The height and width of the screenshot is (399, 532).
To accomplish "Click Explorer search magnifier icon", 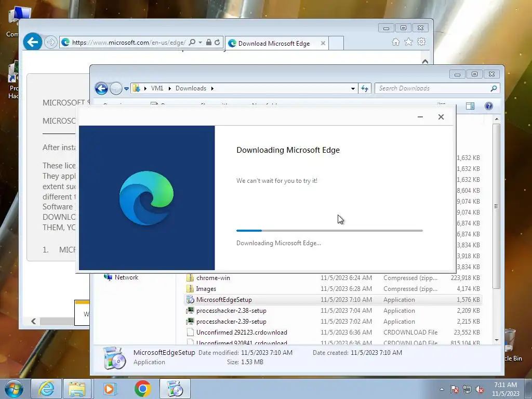I will (494, 88).
